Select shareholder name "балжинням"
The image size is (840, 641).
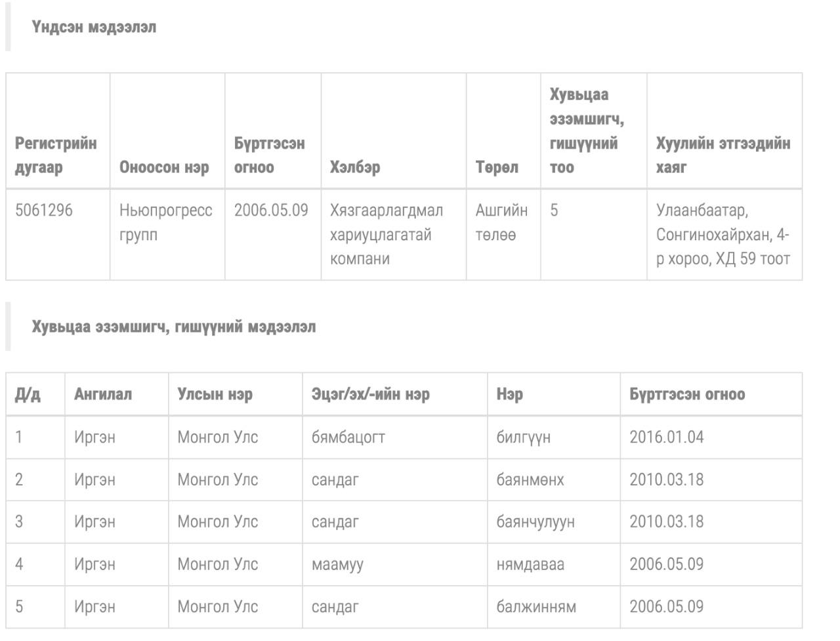[535, 607]
